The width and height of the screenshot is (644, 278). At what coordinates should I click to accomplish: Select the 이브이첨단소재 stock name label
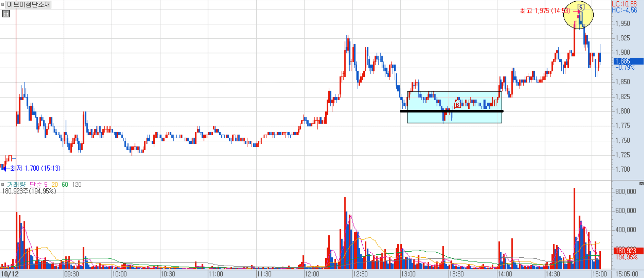tap(28, 4)
